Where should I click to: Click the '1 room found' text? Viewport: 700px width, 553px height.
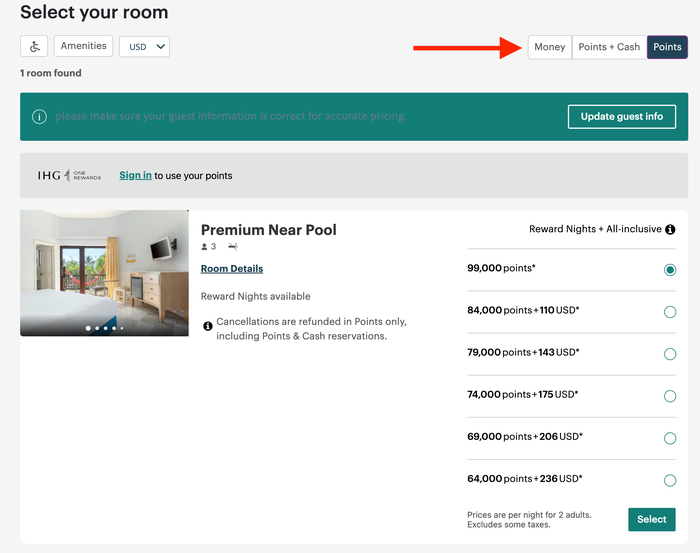click(x=50, y=73)
